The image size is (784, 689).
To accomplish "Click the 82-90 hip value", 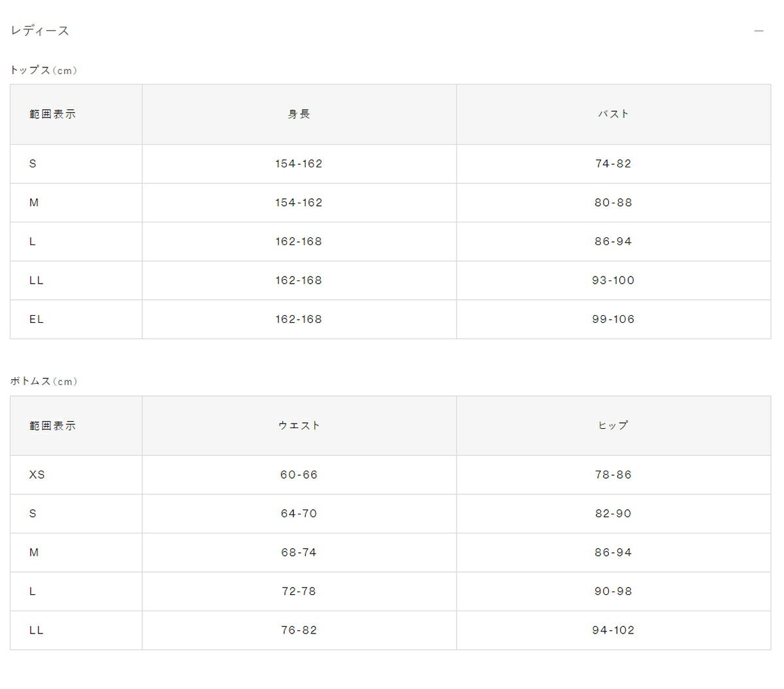I will 613,514.
